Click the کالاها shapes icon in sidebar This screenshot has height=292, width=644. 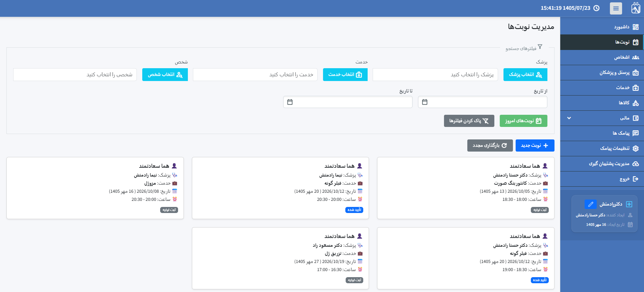636,103
